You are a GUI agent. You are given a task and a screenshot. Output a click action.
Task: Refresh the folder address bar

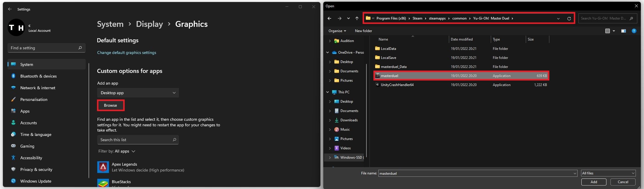[x=569, y=18]
